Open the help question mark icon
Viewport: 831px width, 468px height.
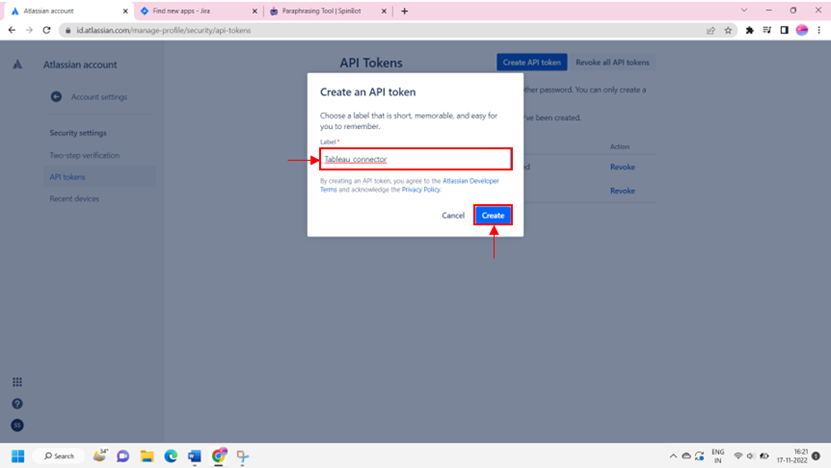[17, 404]
